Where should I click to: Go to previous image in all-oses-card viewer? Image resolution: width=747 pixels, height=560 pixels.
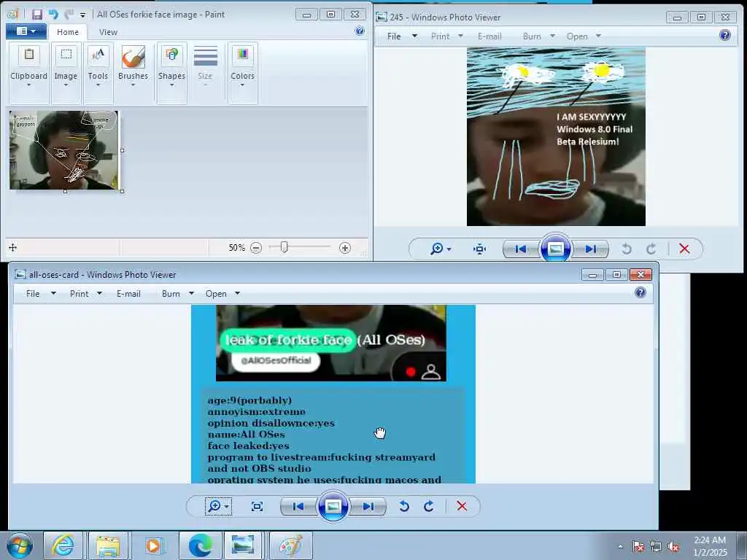(298, 506)
